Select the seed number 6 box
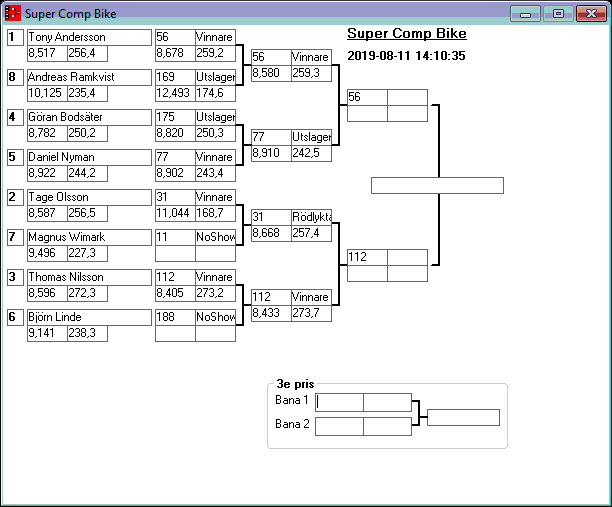 pos(12,317)
